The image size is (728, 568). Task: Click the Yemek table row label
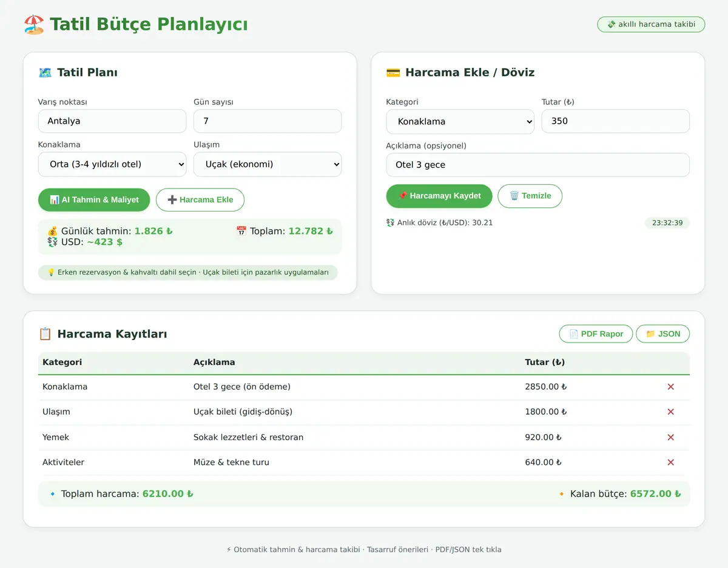point(56,437)
